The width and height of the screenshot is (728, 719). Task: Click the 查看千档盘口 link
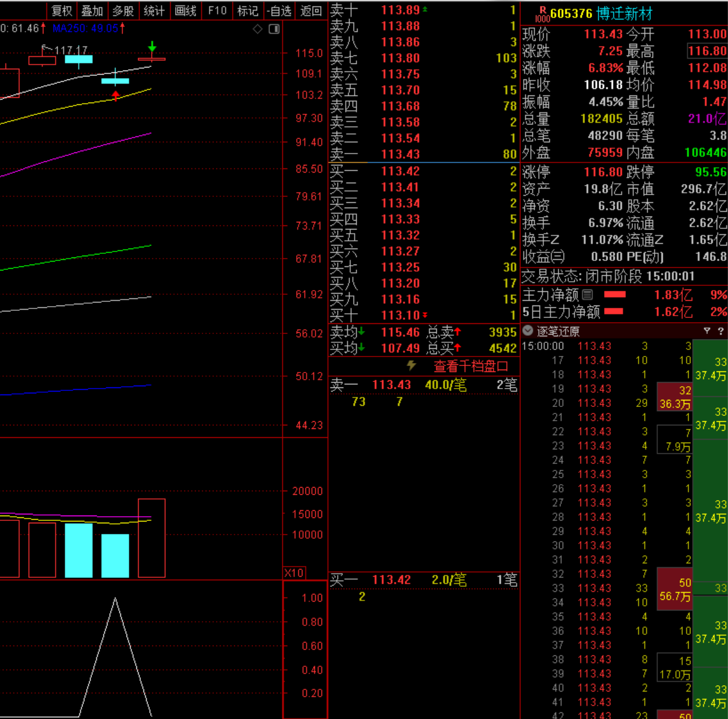[471, 366]
